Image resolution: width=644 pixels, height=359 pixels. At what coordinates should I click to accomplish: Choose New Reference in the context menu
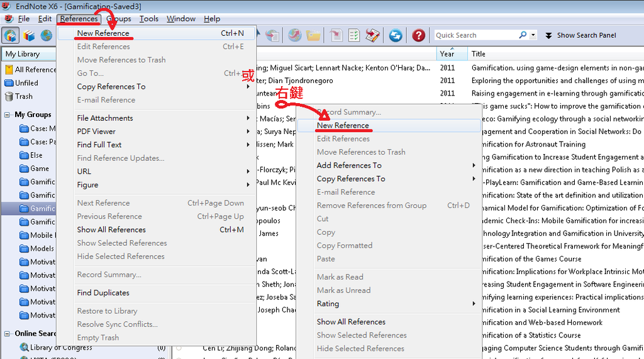pos(389,125)
